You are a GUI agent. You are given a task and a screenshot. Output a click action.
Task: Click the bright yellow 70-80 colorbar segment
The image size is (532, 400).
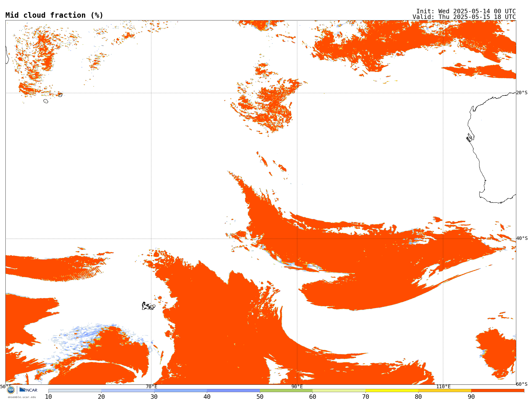point(392,391)
